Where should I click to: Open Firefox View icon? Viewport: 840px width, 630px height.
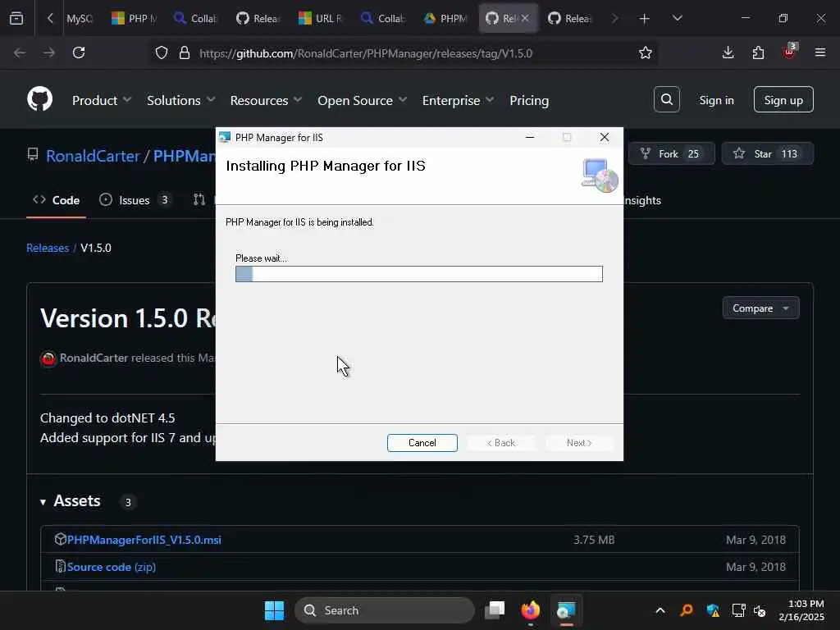(x=16, y=19)
